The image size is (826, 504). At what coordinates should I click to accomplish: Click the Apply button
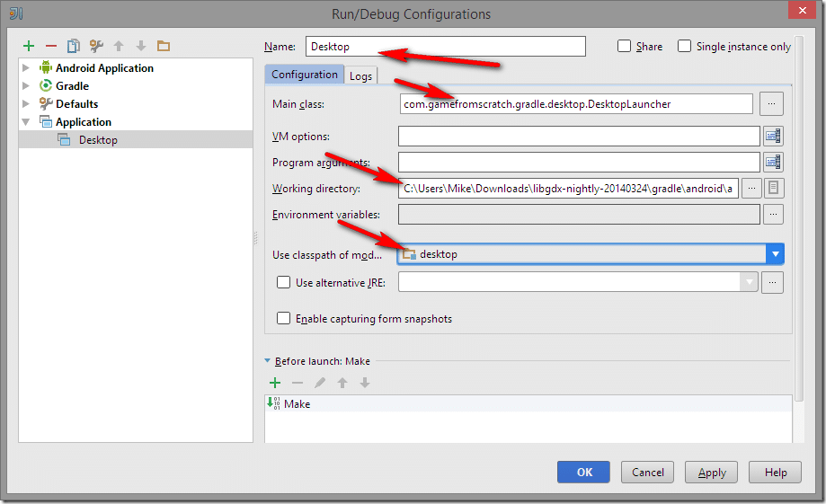pos(711,472)
